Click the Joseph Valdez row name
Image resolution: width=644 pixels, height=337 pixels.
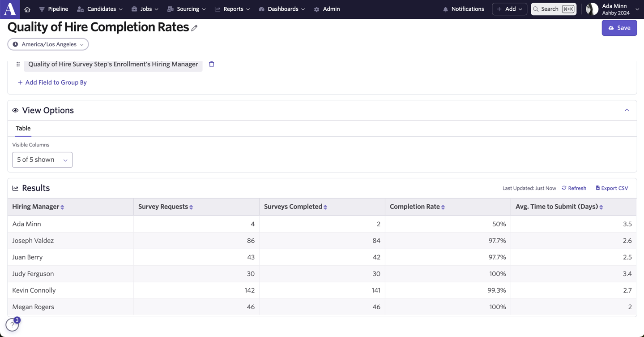[33, 241]
